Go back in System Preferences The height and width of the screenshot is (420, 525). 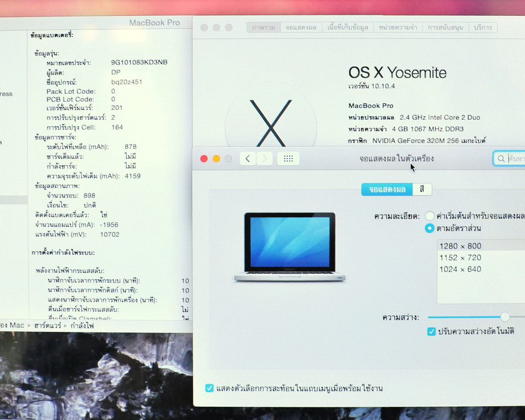[248, 159]
